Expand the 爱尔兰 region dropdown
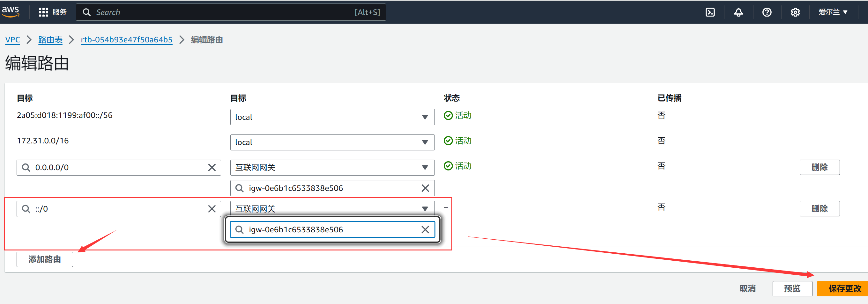868x304 pixels. pos(833,12)
